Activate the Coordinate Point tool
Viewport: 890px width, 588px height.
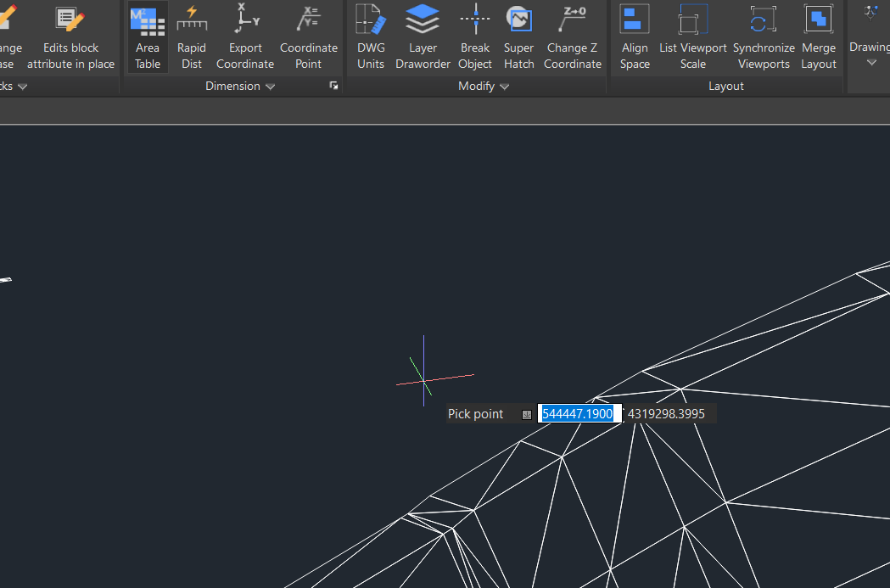[309, 37]
